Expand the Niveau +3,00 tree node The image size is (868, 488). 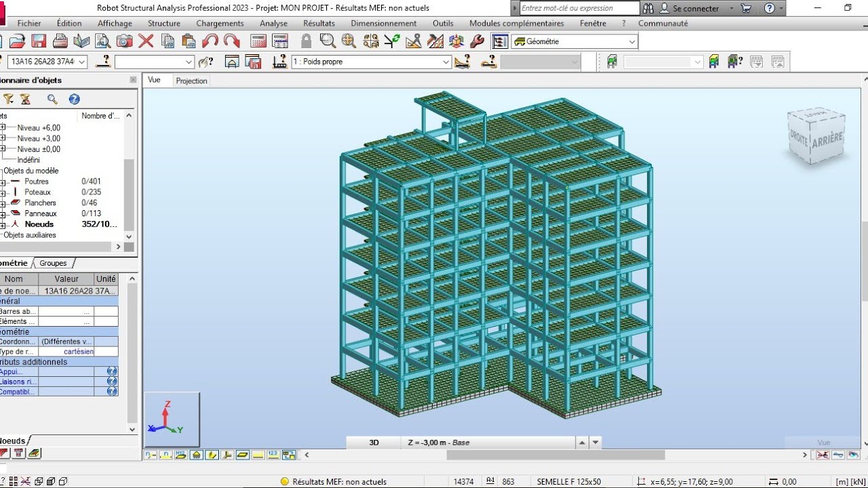tap(3, 138)
